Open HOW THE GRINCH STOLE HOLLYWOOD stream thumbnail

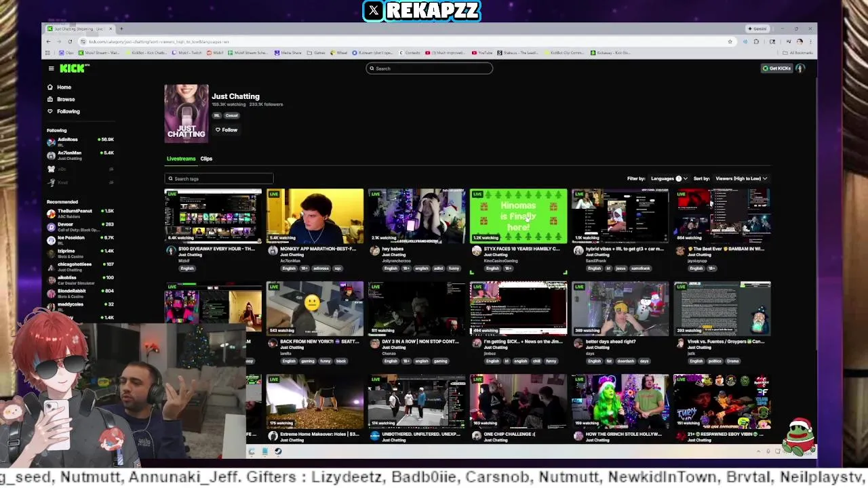click(x=620, y=401)
